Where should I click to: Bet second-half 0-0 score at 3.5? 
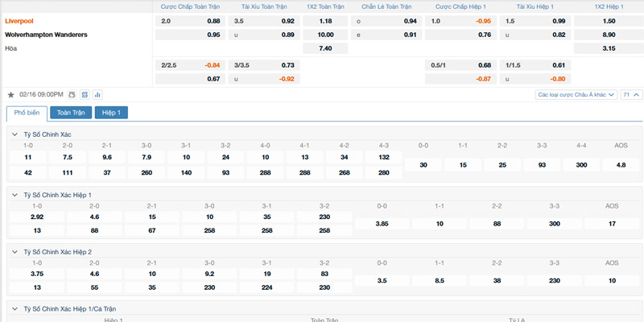[382, 281]
